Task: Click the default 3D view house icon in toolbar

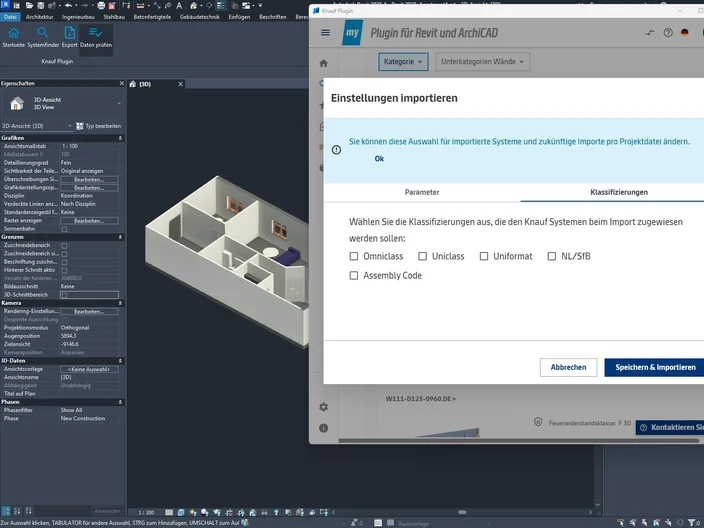Action: pyautogui.click(x=194, y=5)
